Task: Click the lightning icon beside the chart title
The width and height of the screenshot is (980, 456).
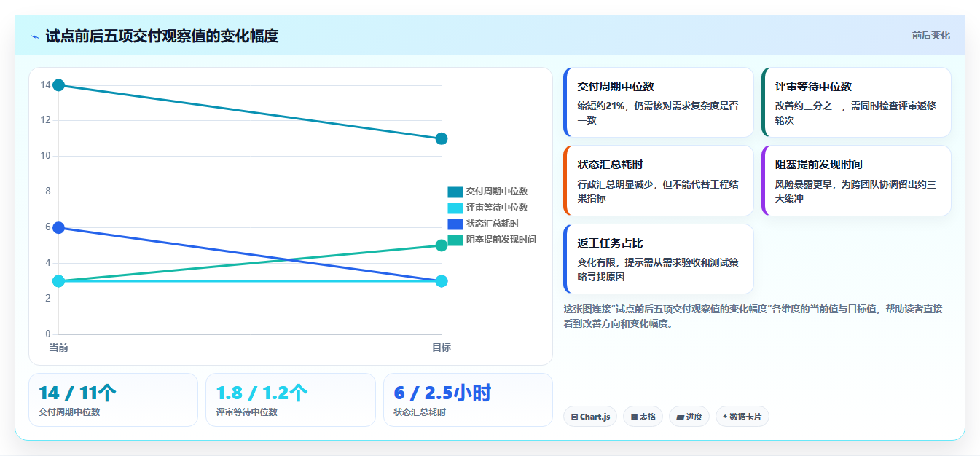Action: 35,36
